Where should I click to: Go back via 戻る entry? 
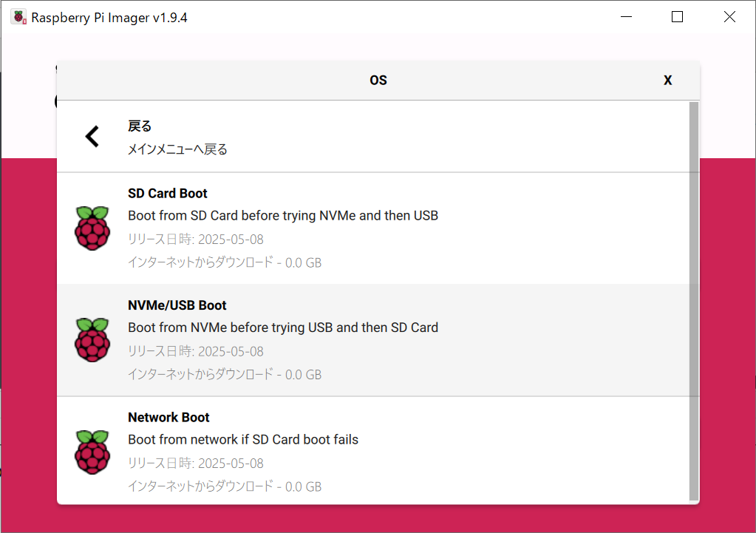point(373,137)
